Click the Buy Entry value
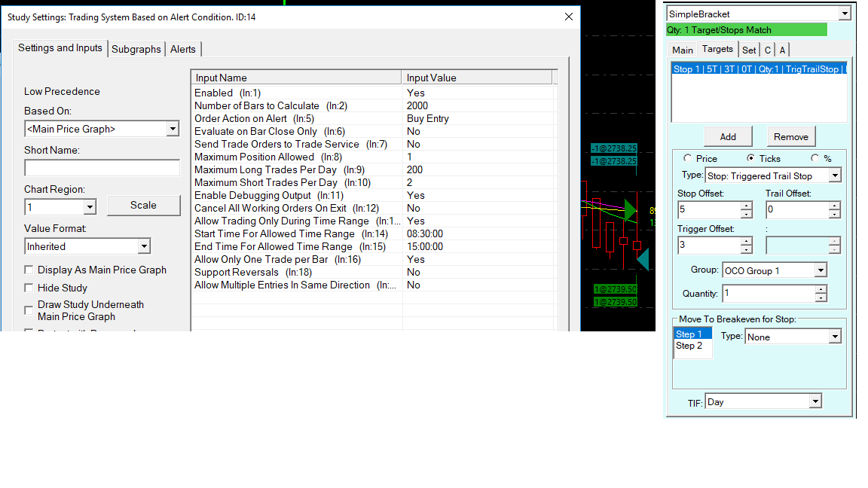Image resolution: width=868 pixels, height=488 pixels. pyautogui.click(x=428, y=118)
